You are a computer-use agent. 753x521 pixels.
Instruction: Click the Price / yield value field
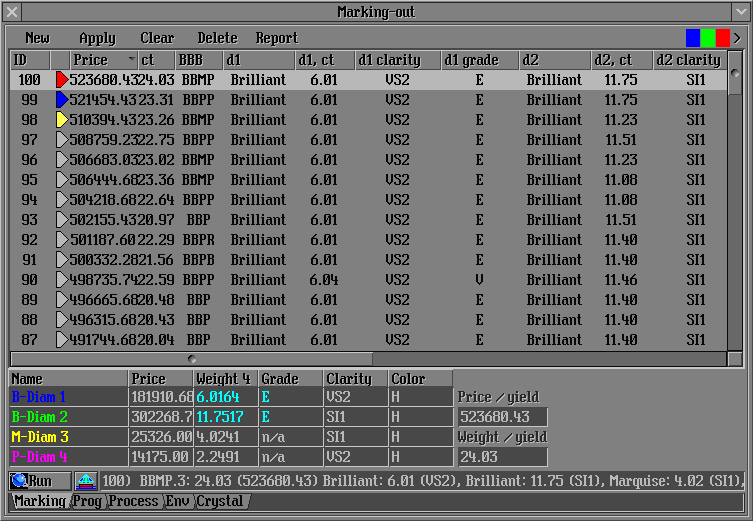pyautogui.click(x=502, y=417)
